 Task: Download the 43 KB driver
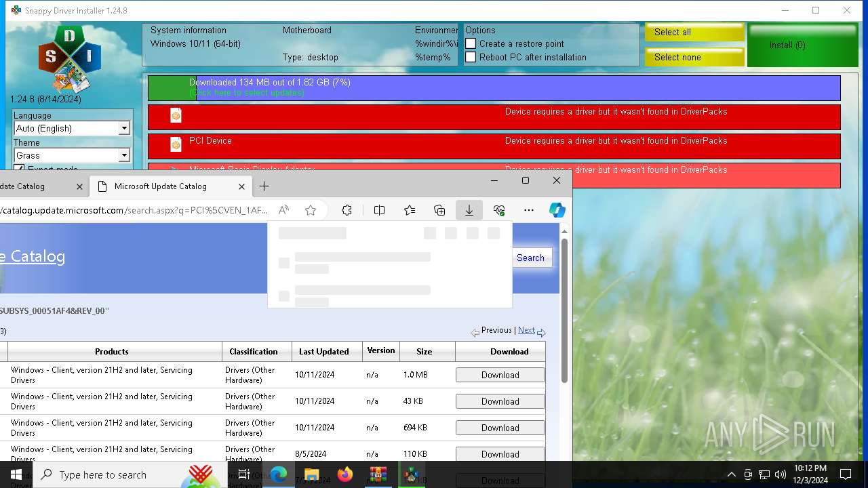point(500,401)
